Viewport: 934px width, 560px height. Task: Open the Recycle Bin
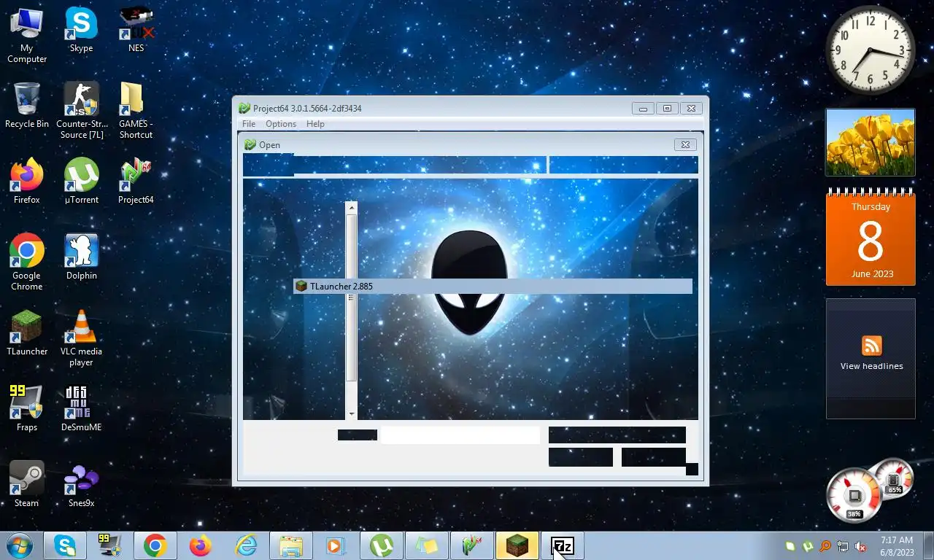pyautogui.click(x=27, y=106)
